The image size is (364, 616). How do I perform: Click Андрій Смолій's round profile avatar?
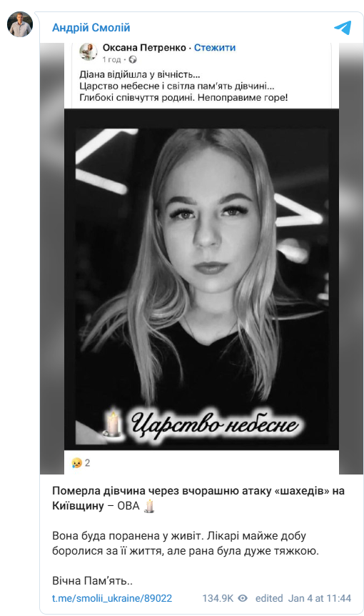click(x=19, y=24)
